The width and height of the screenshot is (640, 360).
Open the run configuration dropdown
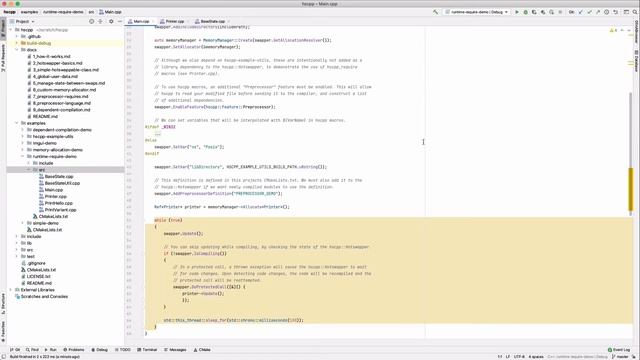(x=478, y=12)
